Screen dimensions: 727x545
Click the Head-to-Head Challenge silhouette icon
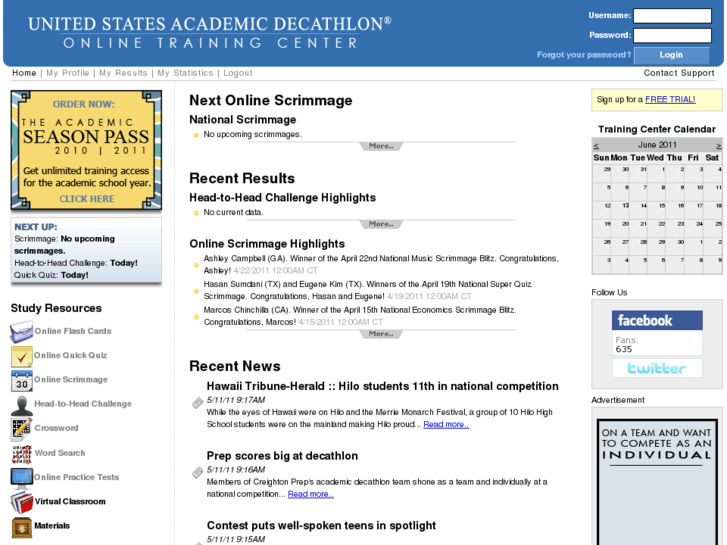click(21, 405)
